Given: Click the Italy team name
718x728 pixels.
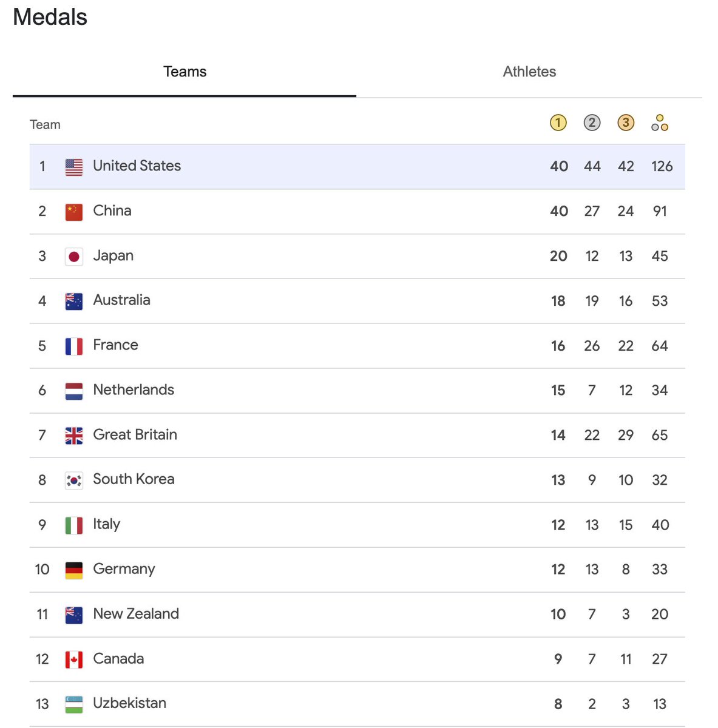Looking at the screenshot, I should tap(106, 524).
